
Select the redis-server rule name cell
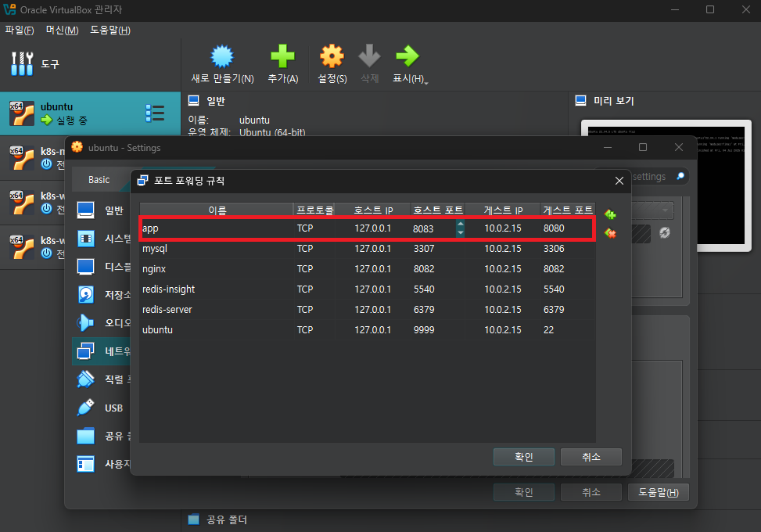click(217, 310)
